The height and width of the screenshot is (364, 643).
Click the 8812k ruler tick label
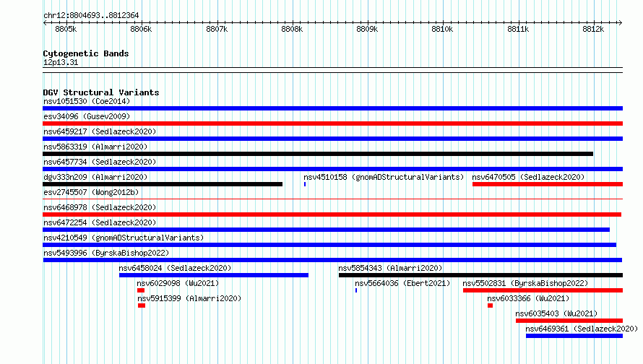click(x=593, y=29)
